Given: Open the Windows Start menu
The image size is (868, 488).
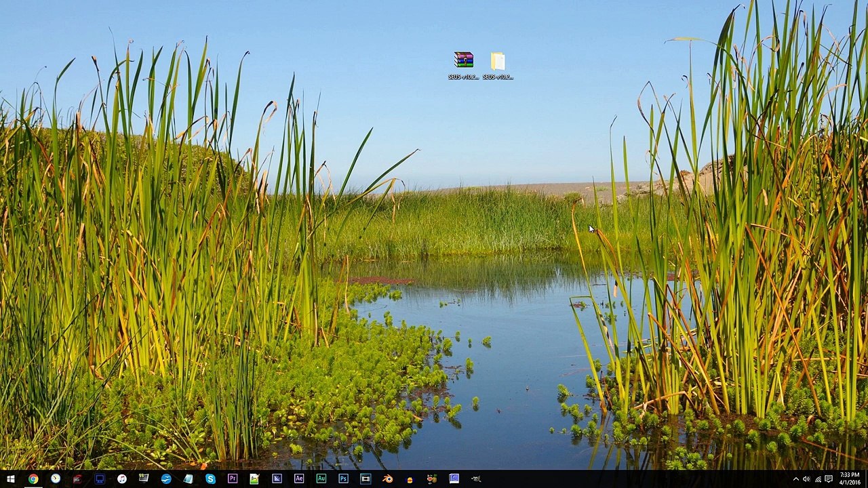Looking at the screenshot, I should point(11,479).
